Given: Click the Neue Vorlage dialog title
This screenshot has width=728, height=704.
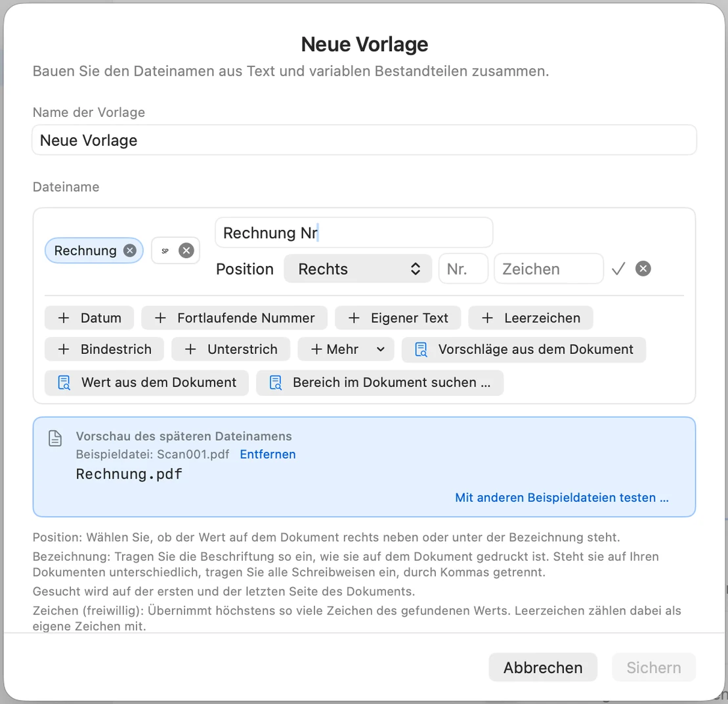Looking at the screenshot, I should click(364, 45).
